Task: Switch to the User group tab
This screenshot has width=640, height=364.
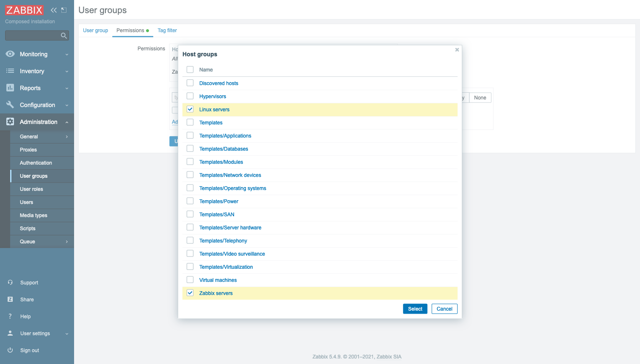Action: coord(95,30)
